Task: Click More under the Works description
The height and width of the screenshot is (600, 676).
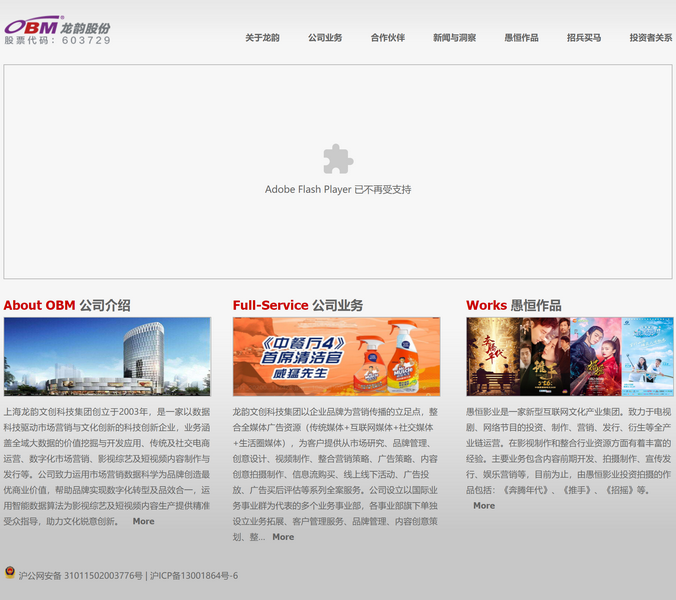Action: click(484, 506)
